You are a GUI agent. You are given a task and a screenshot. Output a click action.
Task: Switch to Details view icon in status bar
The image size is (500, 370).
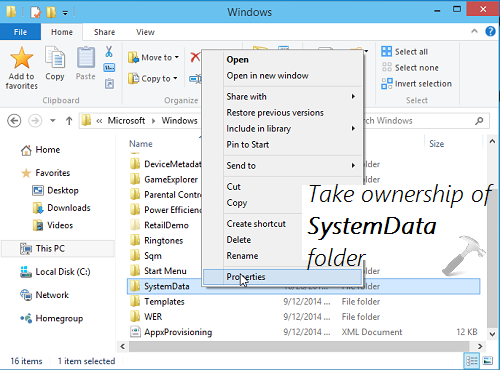coord(472,361)
